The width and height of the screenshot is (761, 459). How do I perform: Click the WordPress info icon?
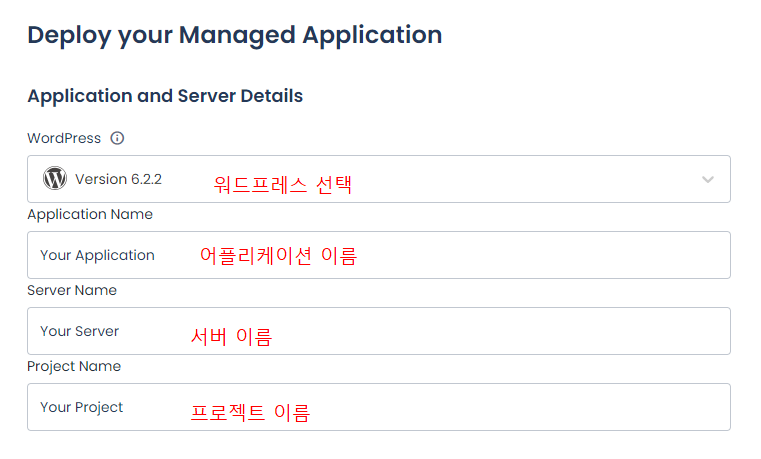pyautogui.click(x=117, y=138)
